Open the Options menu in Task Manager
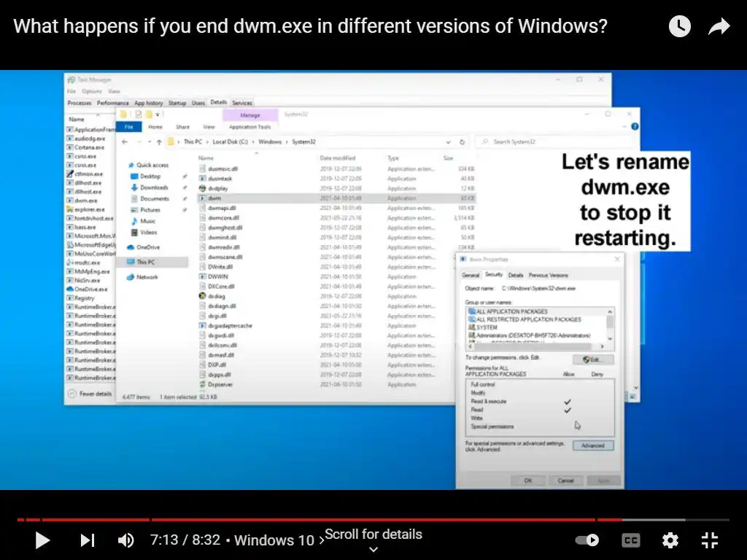Viewport: 747px width, 560px height. point(91,91)
